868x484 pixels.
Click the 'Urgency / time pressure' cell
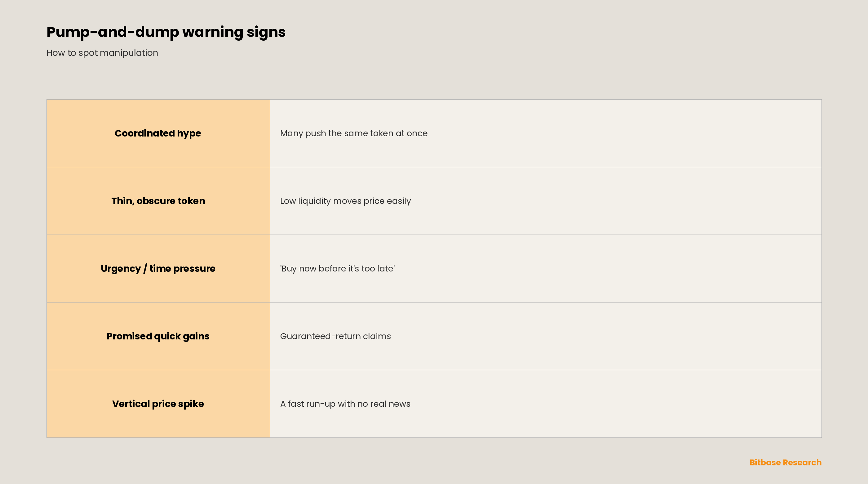tap(158, 268)
